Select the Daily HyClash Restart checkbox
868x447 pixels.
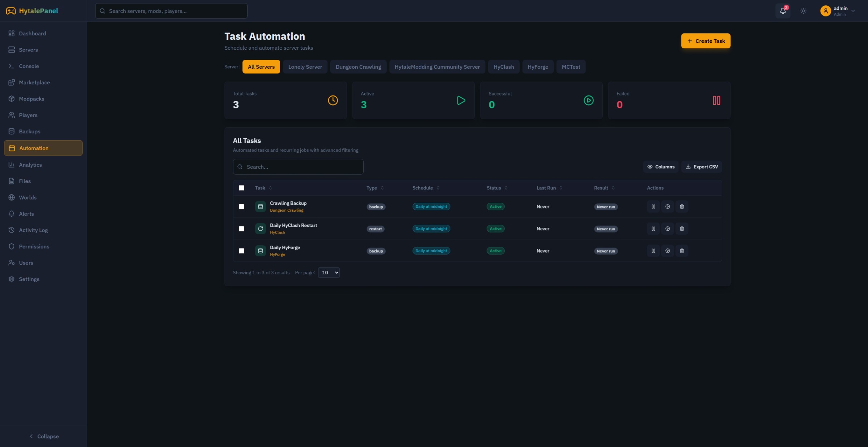click(241, 229)
